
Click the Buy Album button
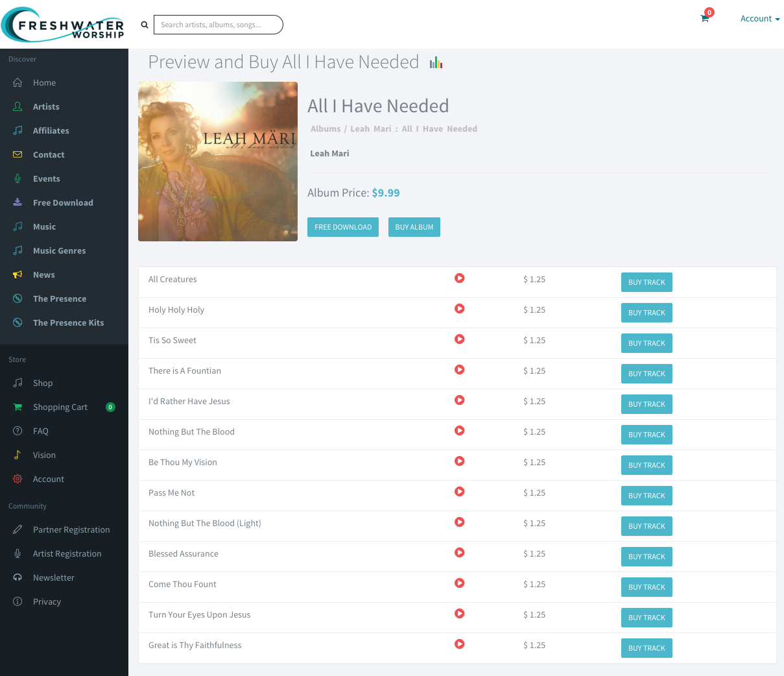coord(414,227)
